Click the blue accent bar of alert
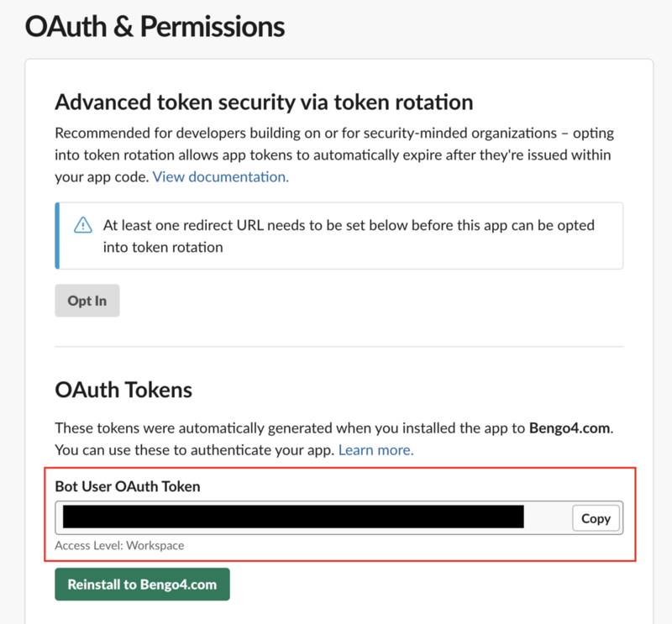672x624 pixels. [57, 236]
